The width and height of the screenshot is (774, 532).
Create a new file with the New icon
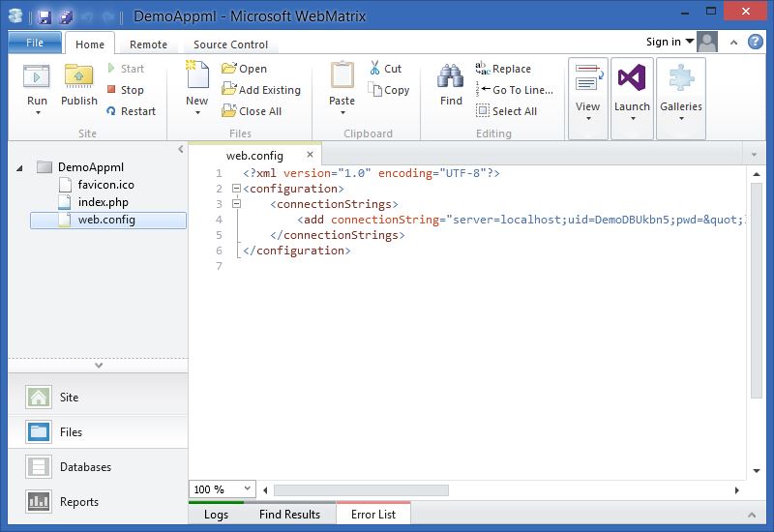coord(197,75)
